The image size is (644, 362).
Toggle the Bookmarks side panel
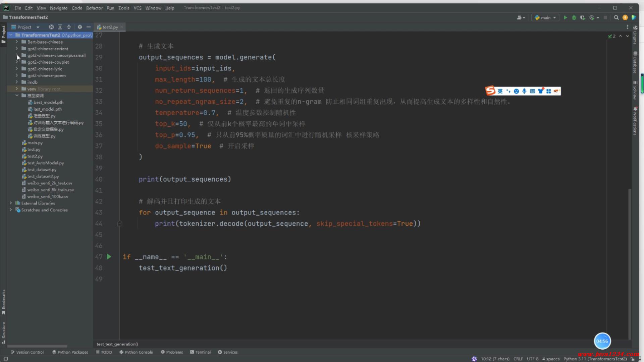tap(3, 302)
